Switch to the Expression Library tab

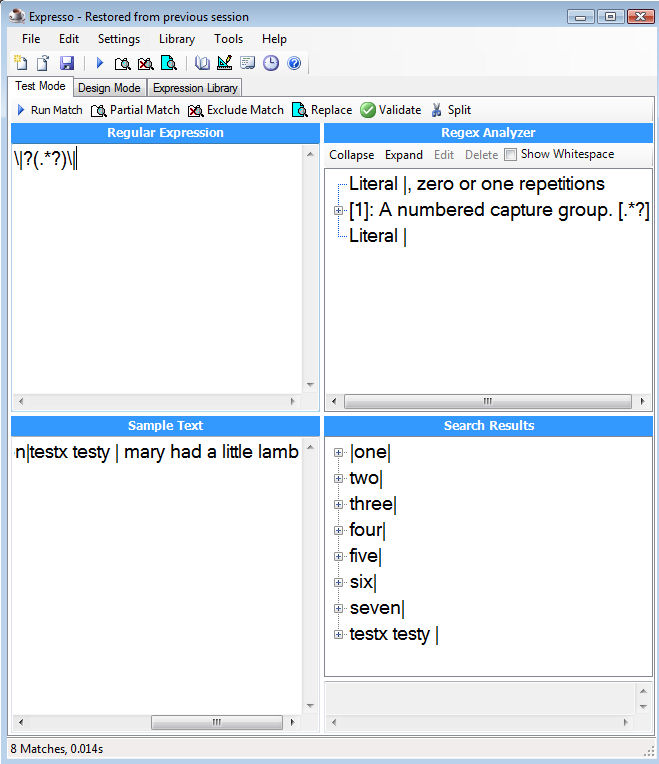pyautogui.click(x=195, y=88)
